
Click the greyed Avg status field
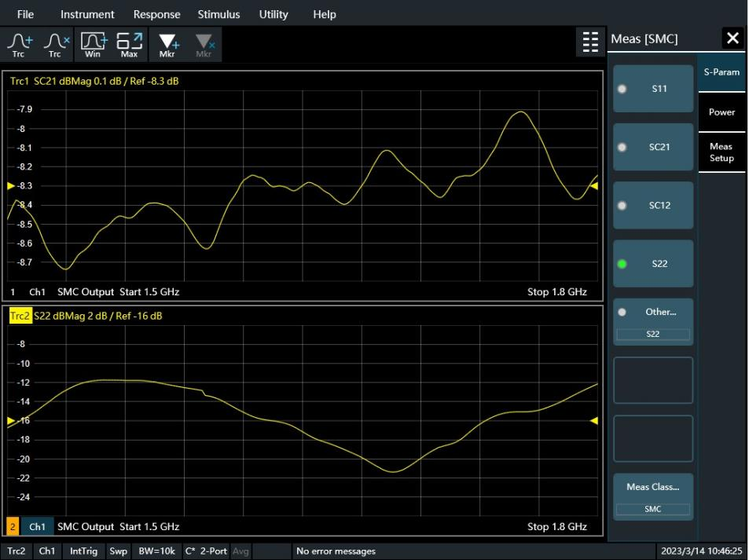click(240, 551)
